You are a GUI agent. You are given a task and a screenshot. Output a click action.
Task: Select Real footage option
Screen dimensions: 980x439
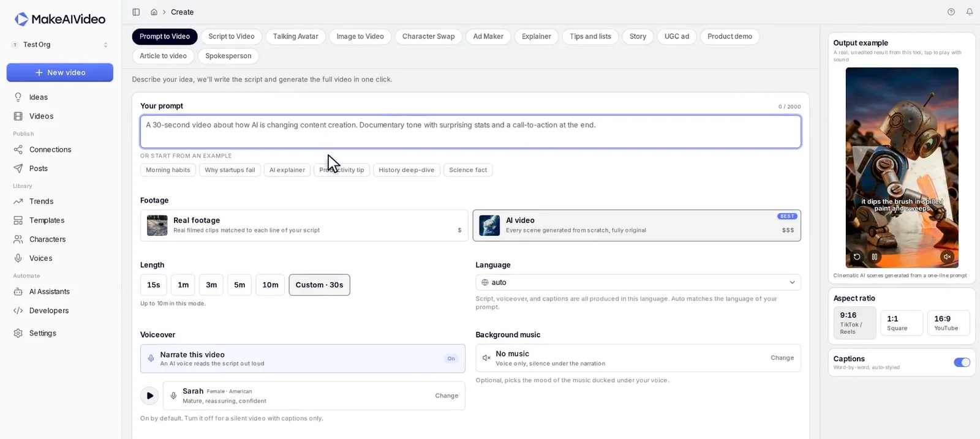tap(304, 225)
